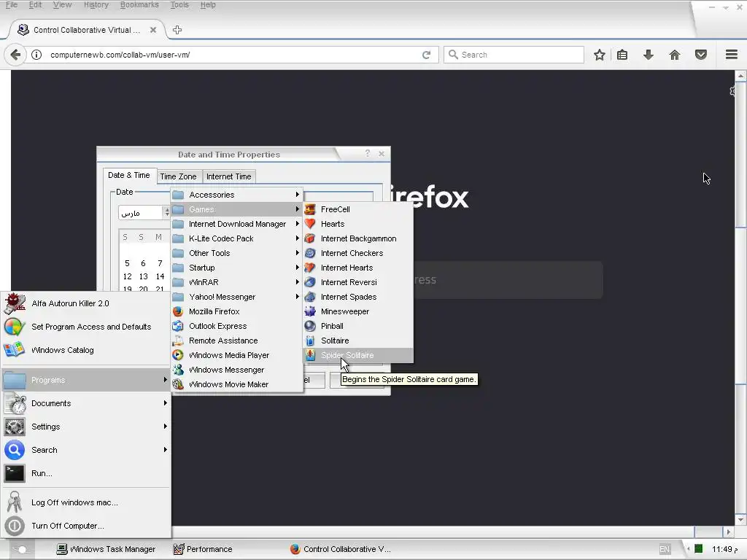Select the Programs entry
This screenshot has height=560, width=747.
(x=86, y=380)
